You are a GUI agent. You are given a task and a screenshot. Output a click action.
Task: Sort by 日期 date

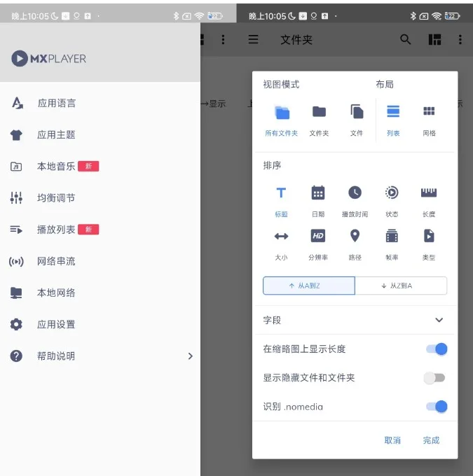click(x=318, y=202)
